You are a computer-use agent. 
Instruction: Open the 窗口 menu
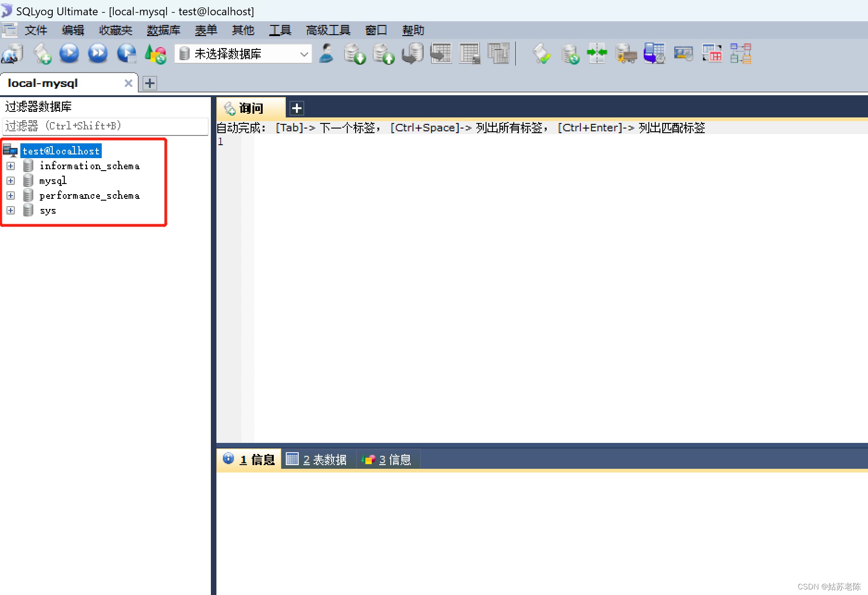pos(376,31)
